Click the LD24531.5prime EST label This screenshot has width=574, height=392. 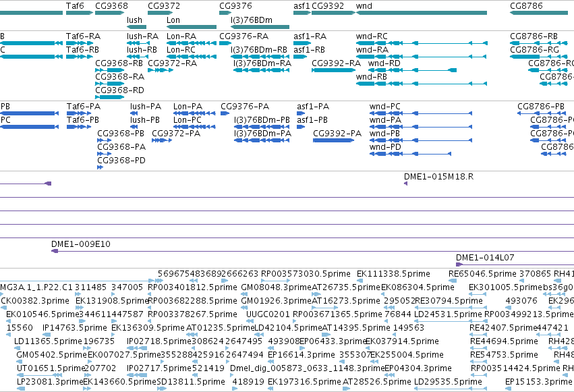(x=448, y=314)
